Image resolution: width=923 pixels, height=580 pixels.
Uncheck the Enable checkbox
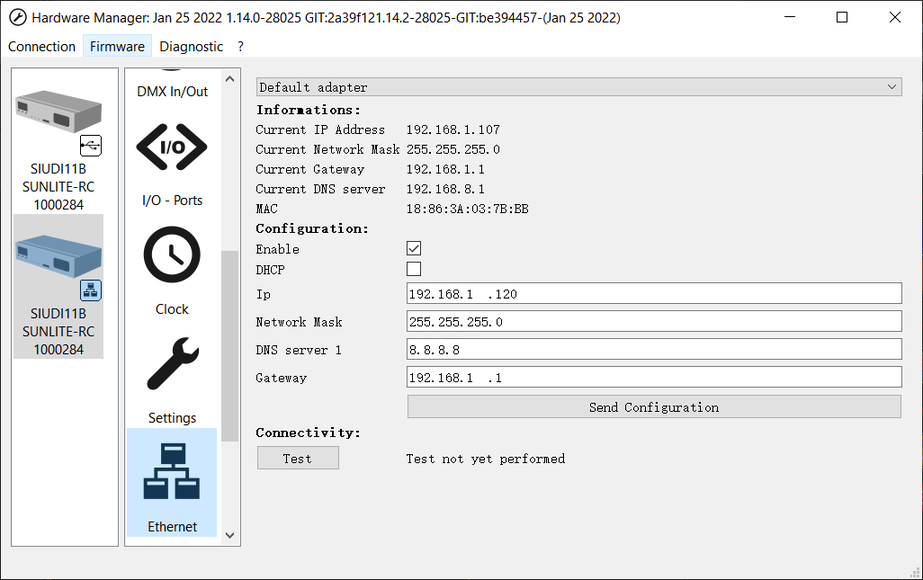[x=414, y=249]
